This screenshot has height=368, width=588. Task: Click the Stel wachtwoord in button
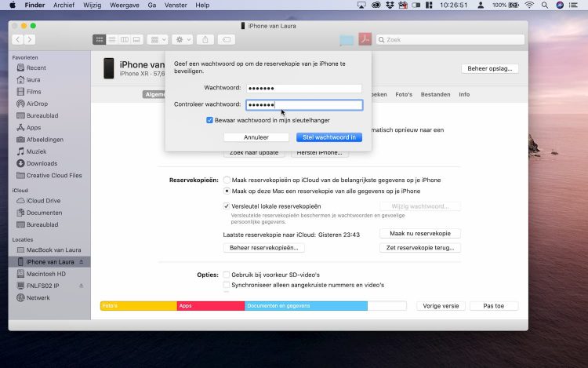tap(329, 137)
